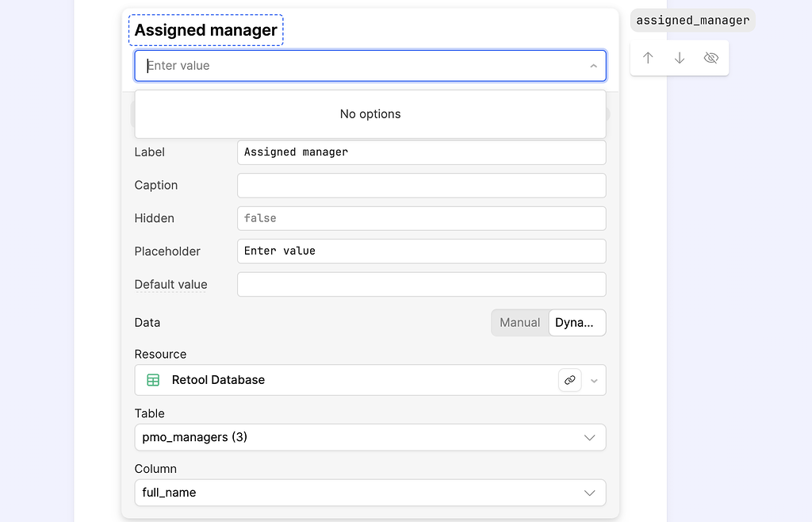
Task: Edit the Label input text
Action: click(x=421, y=152)
